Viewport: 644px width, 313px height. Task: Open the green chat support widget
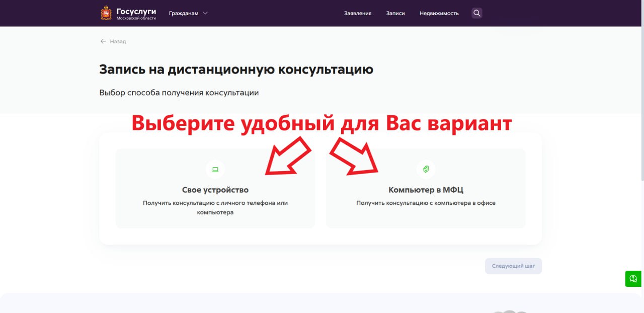[633, 278]
